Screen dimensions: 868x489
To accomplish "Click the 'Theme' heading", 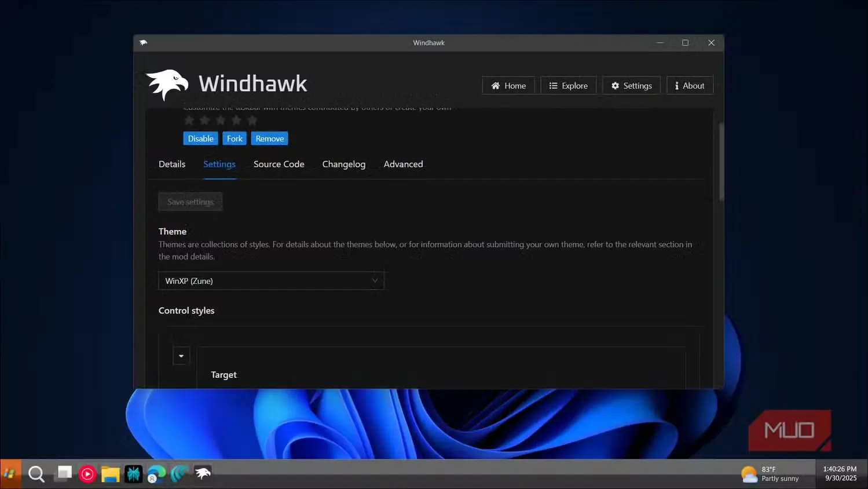I will (173, 231).
